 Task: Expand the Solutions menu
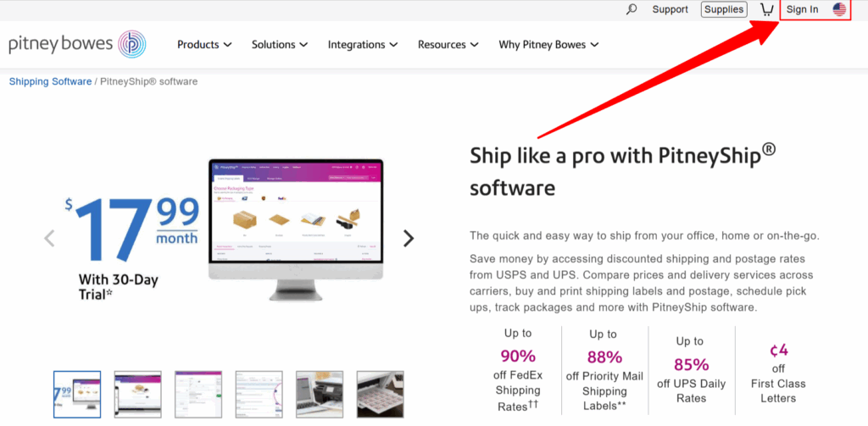pos(280,45)
